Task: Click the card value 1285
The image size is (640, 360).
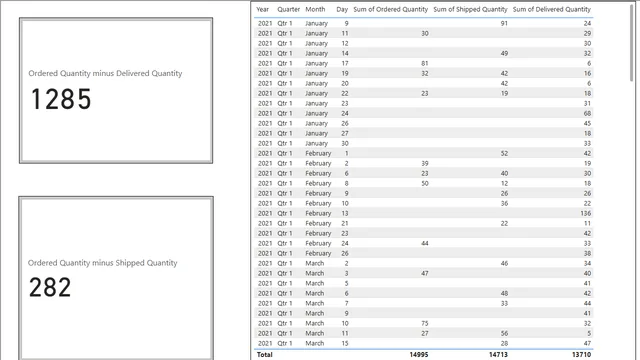Action: coord(61,99)
